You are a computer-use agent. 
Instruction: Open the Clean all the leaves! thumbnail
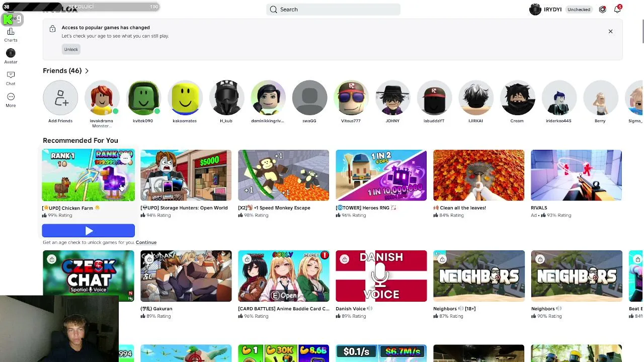(x=478, y=175)
